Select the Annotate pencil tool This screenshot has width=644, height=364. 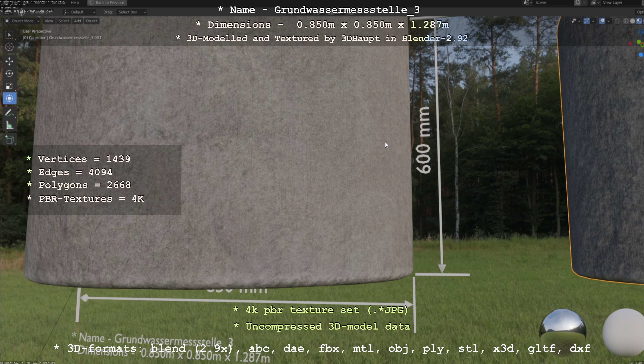tap(9, 113)
